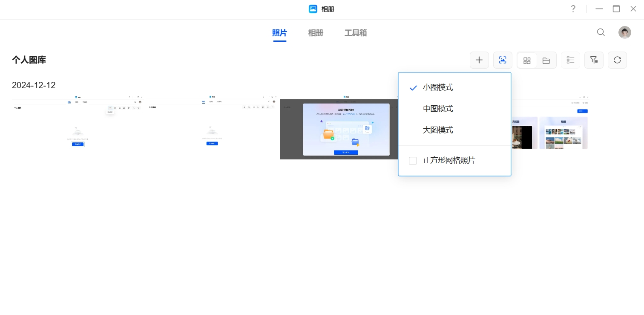Close the 相册 window

(x=633, y=9)
